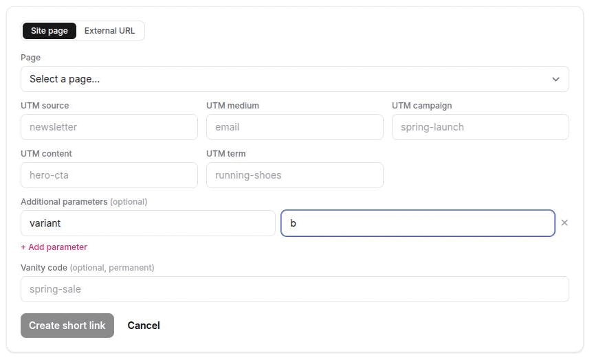Click the Add parameter link
The width and height of the screenshot is (605, 364).
(54, 247)
